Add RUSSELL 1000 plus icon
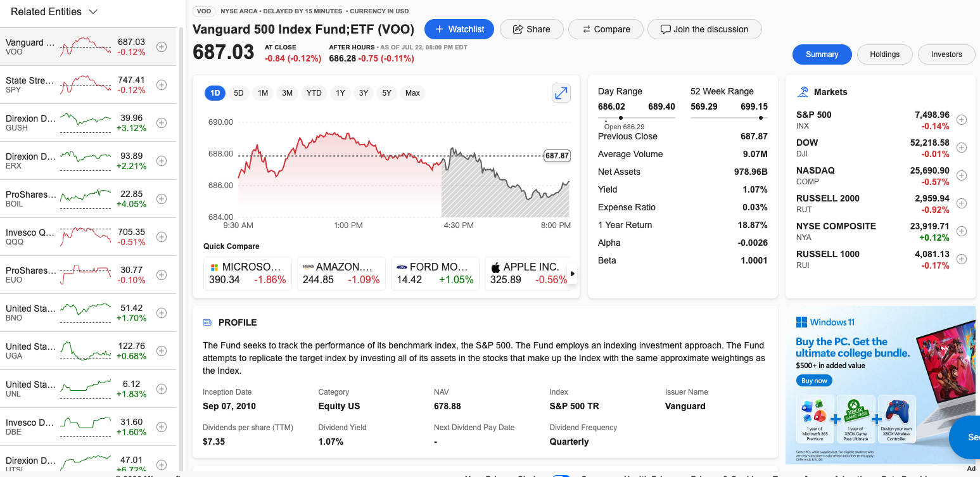This screenshot has width=980, height=477. point(962,259)
